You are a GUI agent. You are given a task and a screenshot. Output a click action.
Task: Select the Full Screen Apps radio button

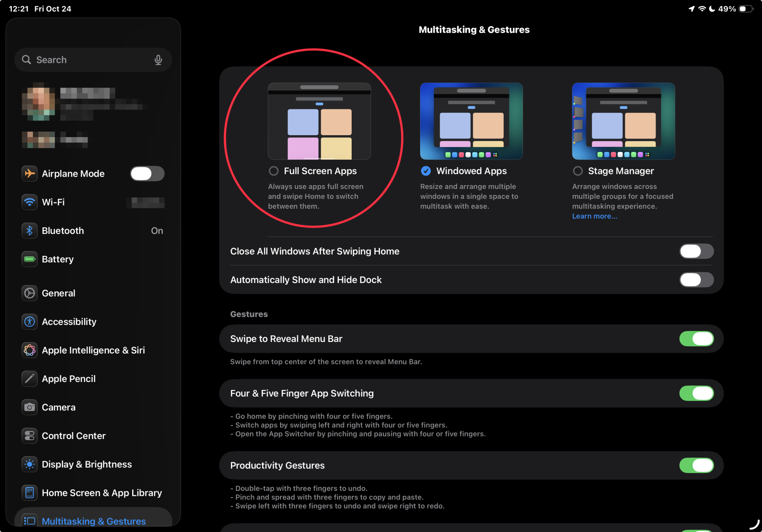[274, 171]
